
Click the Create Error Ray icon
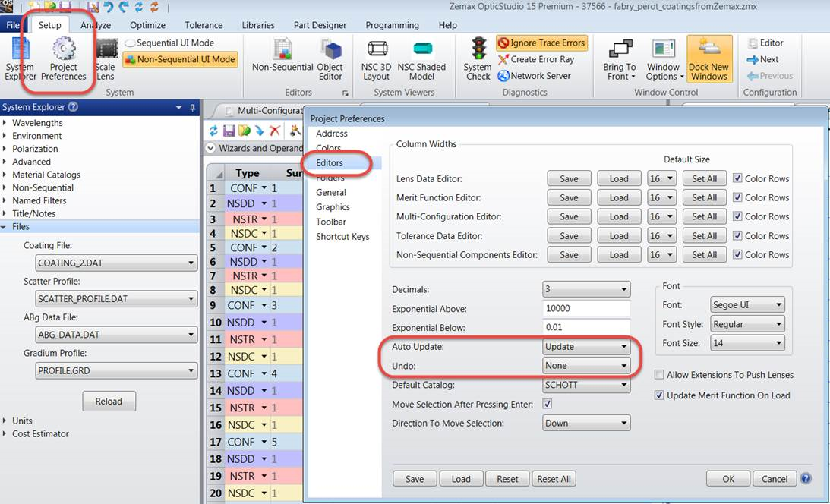click(x=503, y=60)
